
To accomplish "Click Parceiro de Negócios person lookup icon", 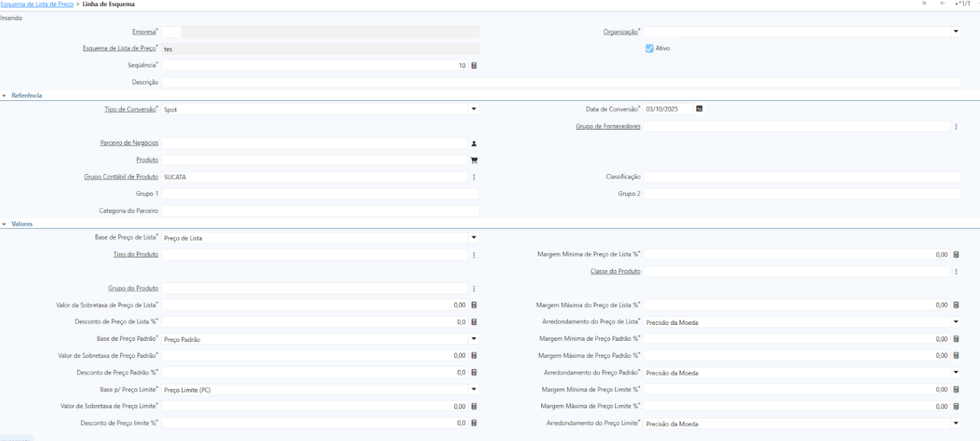I will pos(474,143).
